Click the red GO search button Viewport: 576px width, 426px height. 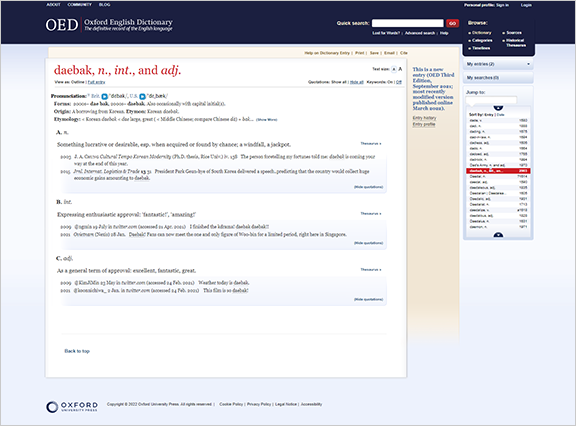[x=452, y=23]
